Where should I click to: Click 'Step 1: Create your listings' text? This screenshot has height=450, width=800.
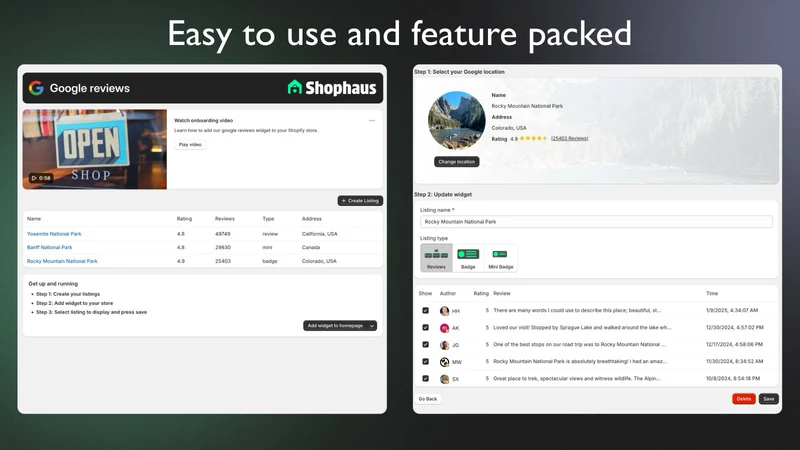(68, 294)
